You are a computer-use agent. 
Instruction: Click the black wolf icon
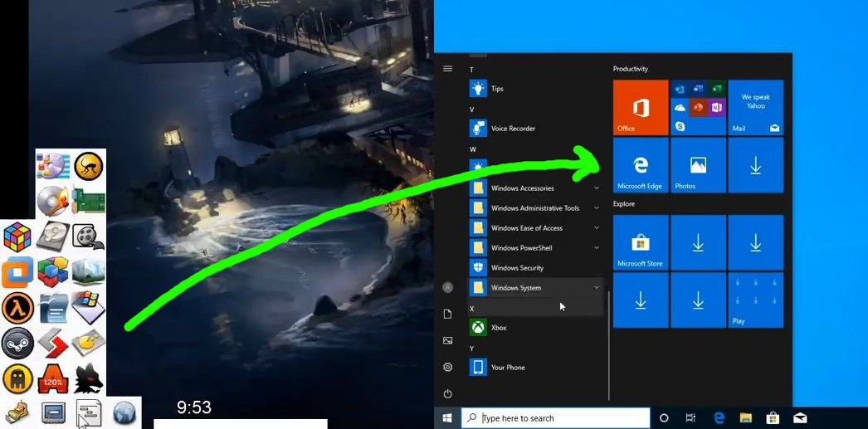(x=89, y=380)
